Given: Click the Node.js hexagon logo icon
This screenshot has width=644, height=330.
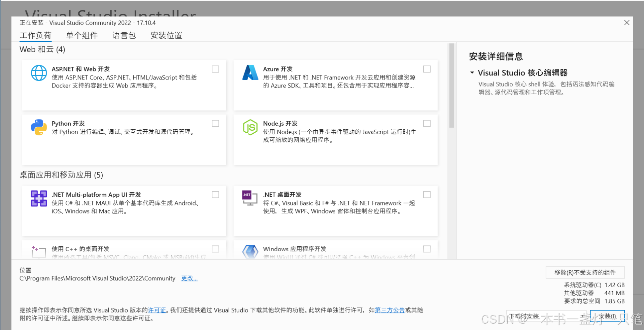Looking at the screenshot, I should (250, 127).
